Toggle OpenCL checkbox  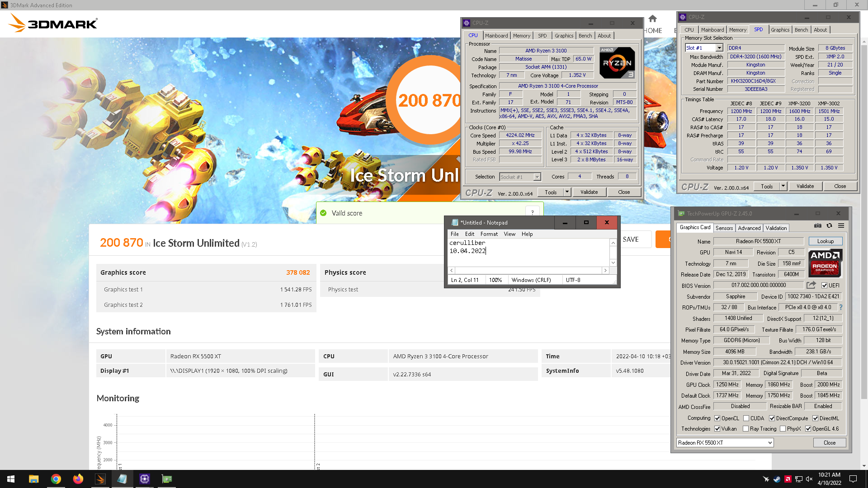[717, 418]
